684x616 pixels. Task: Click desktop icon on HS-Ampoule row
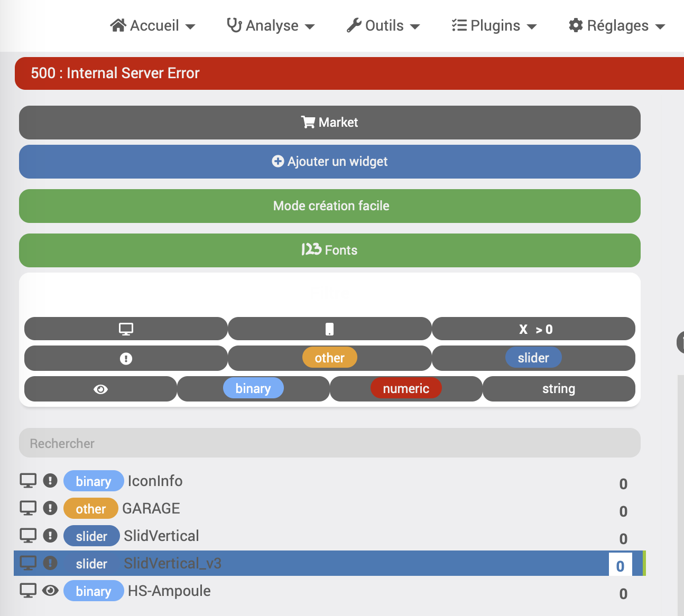point(28,591)
